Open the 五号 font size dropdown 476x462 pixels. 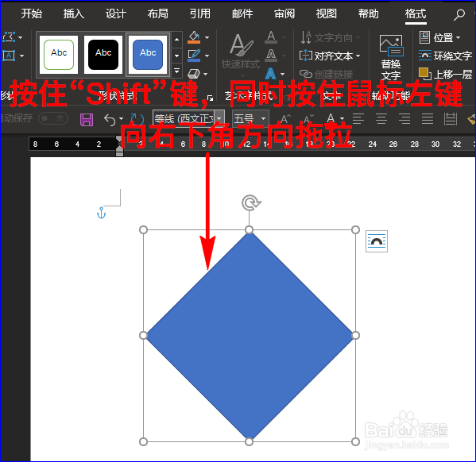coord(264,118)
